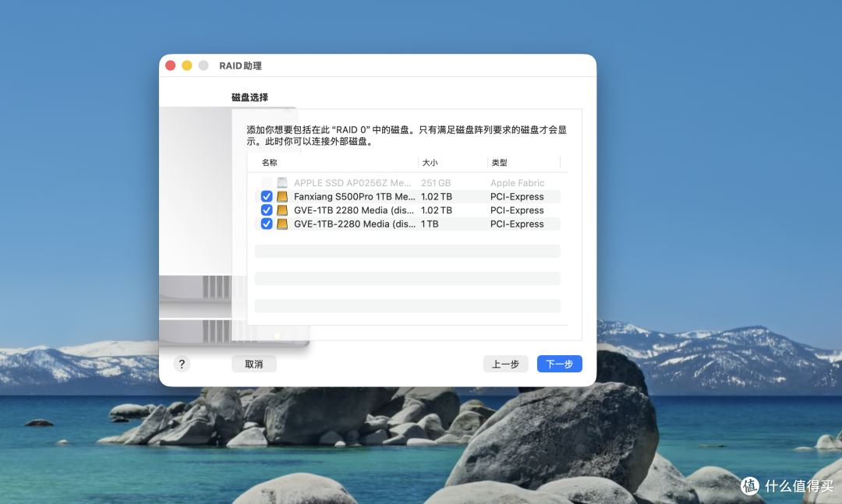This screenshot has width=842, height=504.
Task: Click the GVE-1TB-2280 orange drive icon
Action: pos(282,224)
